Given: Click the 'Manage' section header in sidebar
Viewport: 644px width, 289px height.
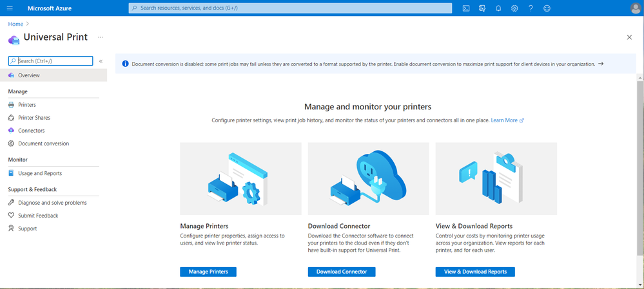Looking at the screenshot, I should click(x=17, y=91).
